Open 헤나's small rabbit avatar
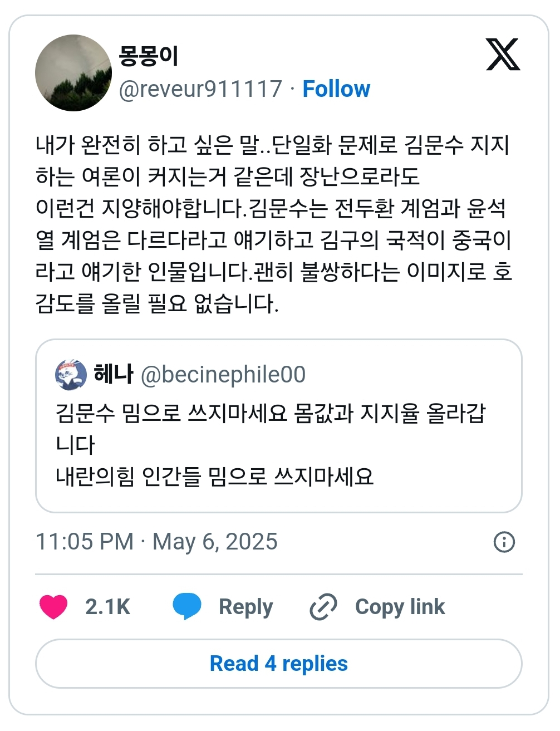The height and width of the screenshot is (731, 560). click(71, 375)
